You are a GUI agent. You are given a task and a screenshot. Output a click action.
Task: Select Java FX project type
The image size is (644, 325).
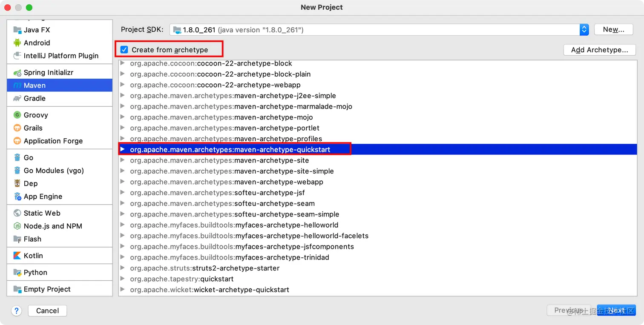click(60, 30)
